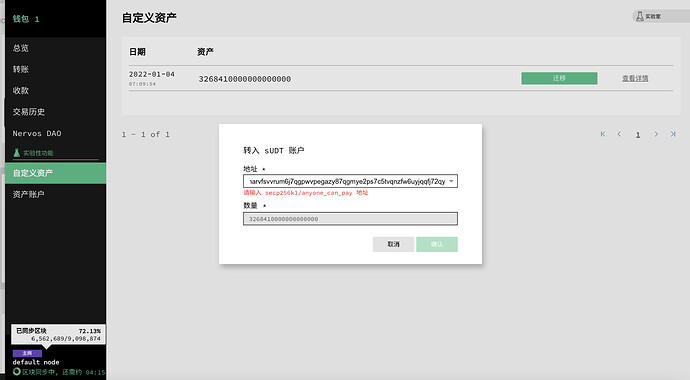Click the 自定义资产 page heading

click(x=149, y=18)
